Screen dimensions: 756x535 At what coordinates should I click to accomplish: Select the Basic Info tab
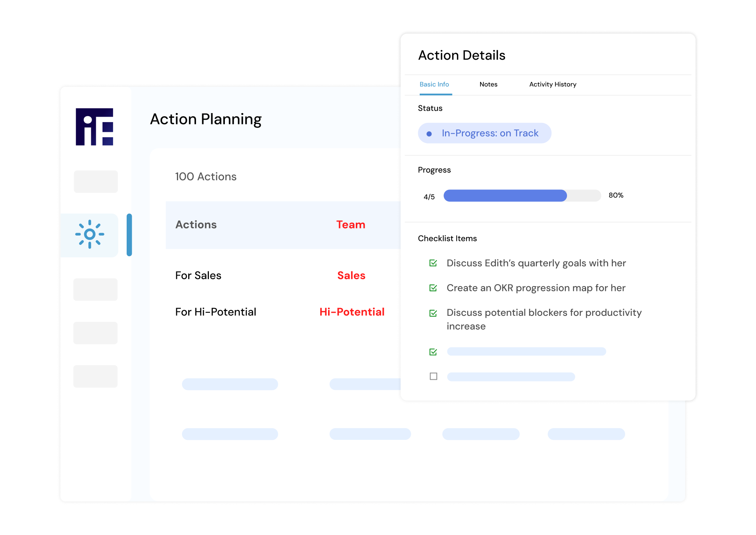(434, 84)
